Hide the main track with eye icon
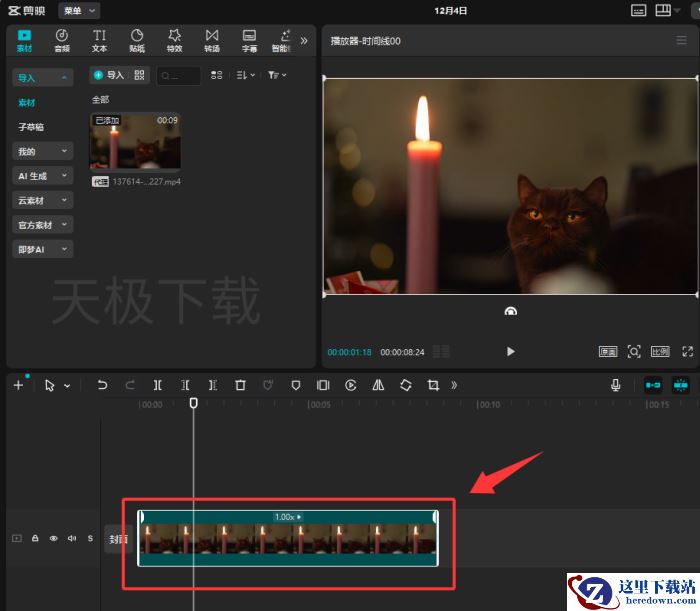 54,538
